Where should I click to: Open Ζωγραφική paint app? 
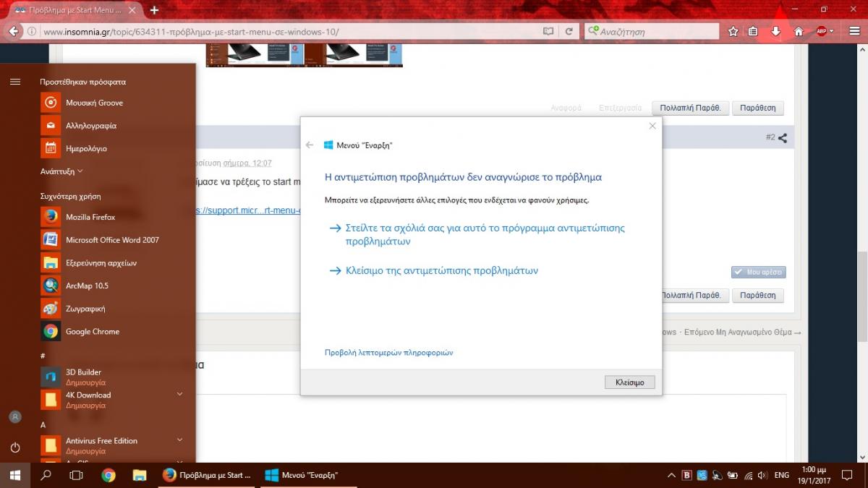[117, 309]
